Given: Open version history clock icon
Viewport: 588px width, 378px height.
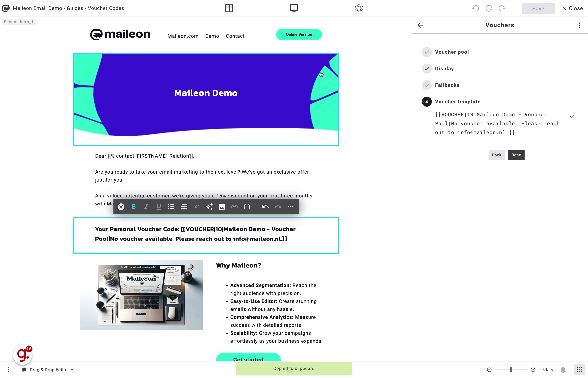Looking at the screenshot, I should click(x=489, y=8).
